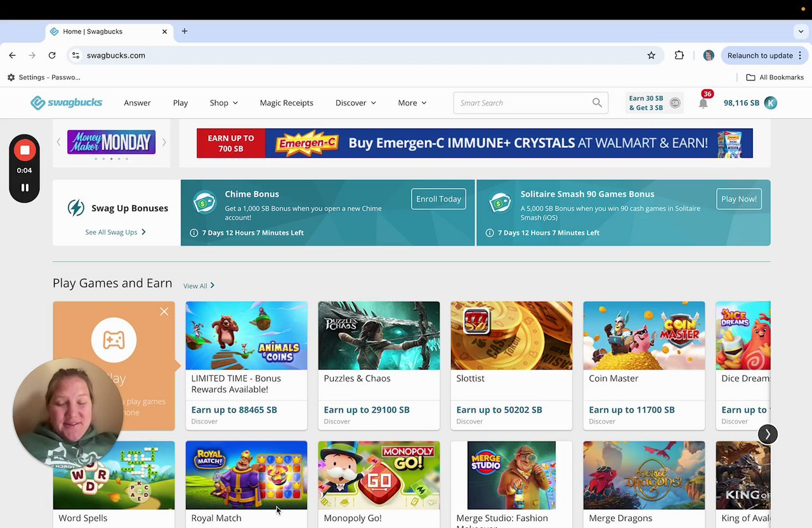The height and width of the screenshot is (528, 812).
Task: Open the browser extensions puzzle icon
Action: tap(679, 55)
